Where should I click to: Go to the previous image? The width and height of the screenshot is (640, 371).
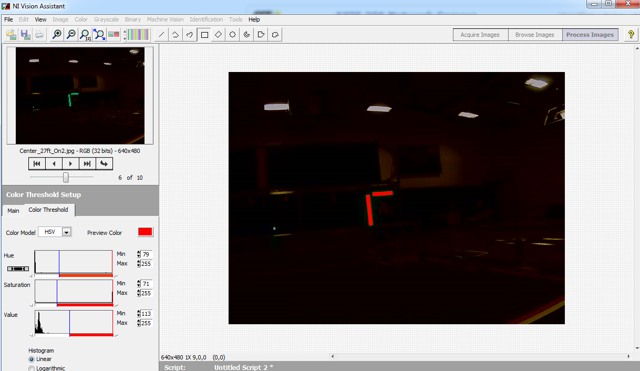(x=53, y=164)
